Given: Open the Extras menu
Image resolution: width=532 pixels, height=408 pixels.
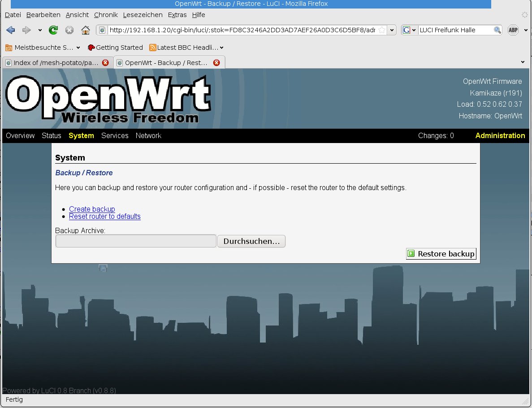Looking at the screenshot, I should pyautogui.click(x=177, y=15).
